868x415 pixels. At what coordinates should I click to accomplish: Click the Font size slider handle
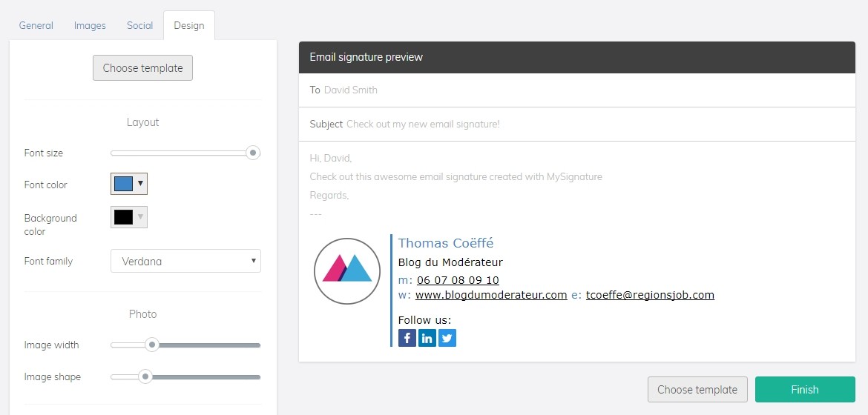coord(253,153)
